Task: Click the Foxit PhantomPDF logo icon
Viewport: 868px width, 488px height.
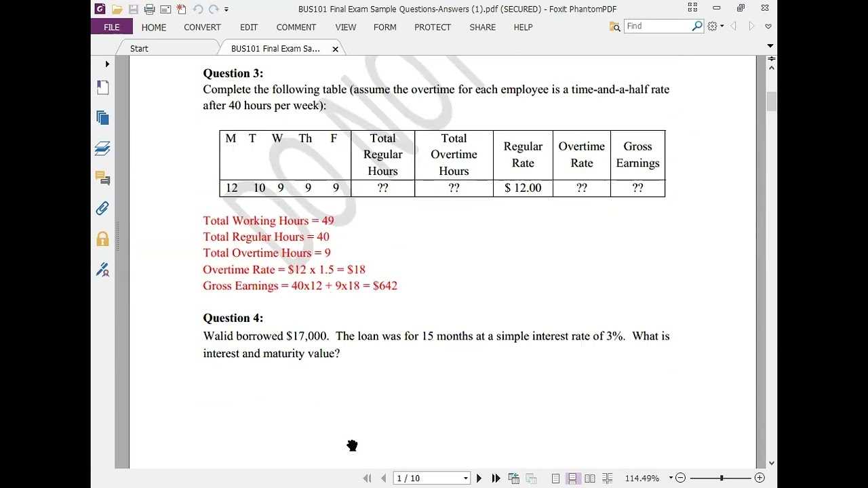Action: pyautogui.click(x=100, y=9)
